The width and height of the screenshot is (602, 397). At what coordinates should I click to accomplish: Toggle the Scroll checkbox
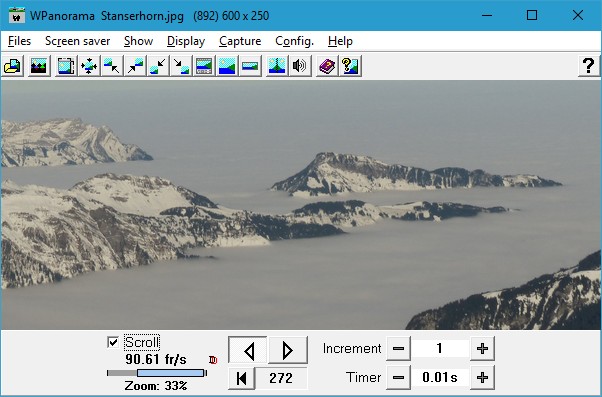(x=113, y=342)
